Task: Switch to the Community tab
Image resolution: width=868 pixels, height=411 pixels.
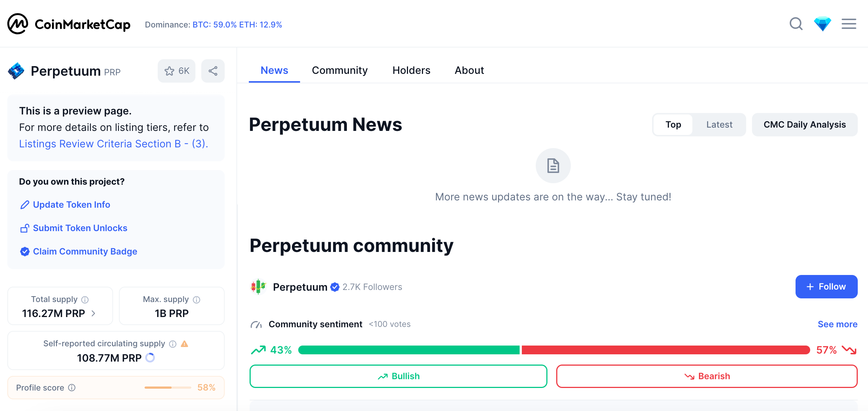Action: [x=340, y=70]
